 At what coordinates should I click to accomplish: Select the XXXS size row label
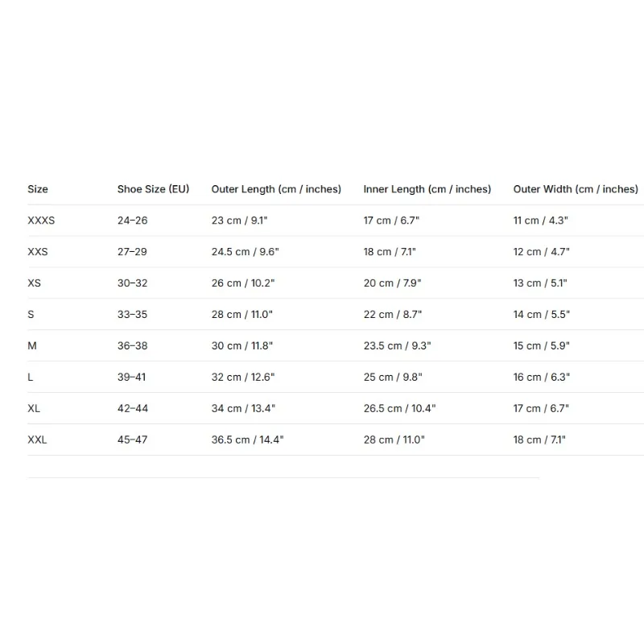pyautogui.click(x=41, y=221)
